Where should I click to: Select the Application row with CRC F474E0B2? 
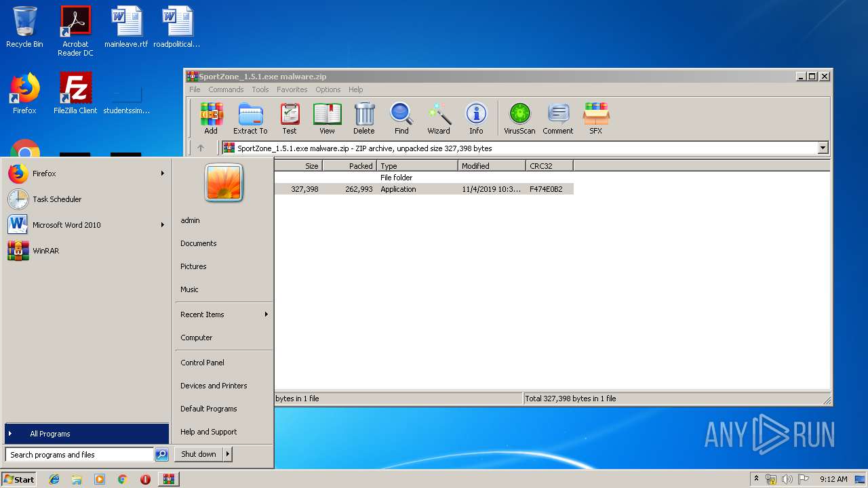pos(424,189)
